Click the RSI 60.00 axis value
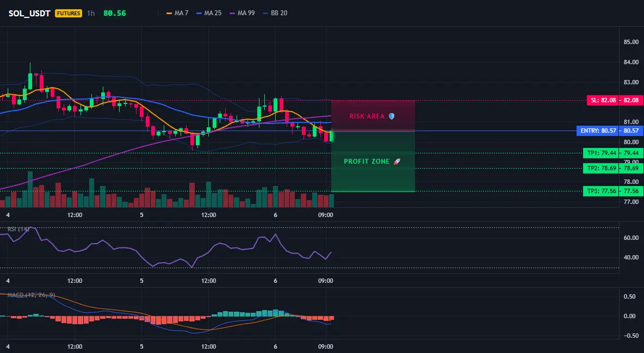Viewport: 644px width, 353px height. [631, 238]
